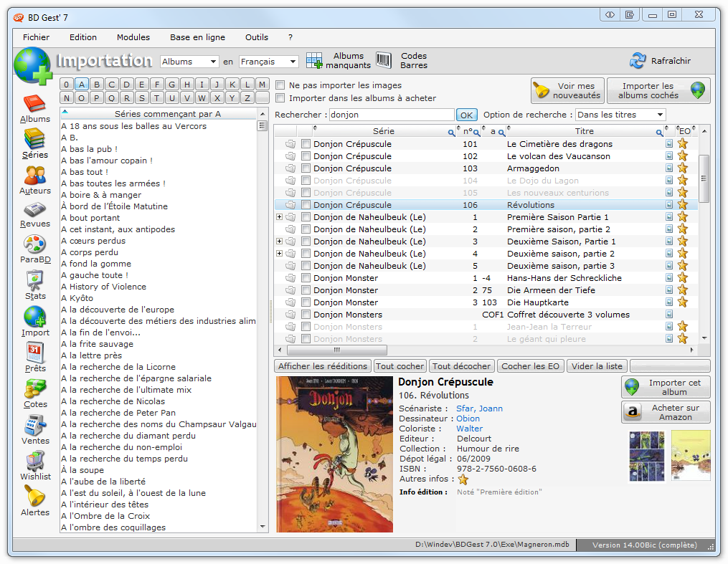This screenshot has height=564, width=728.
Task: Open the Français language dropdown
Action: click(268, 61)
